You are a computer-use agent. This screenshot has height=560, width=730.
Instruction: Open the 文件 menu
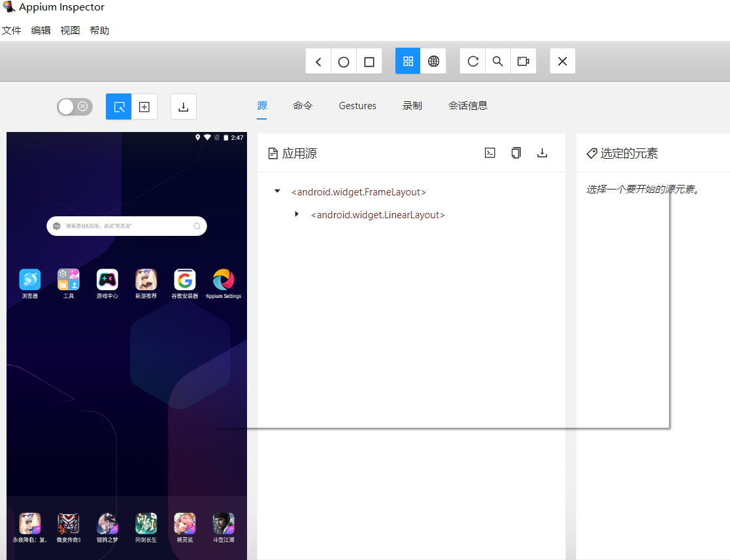click(12, 30)
